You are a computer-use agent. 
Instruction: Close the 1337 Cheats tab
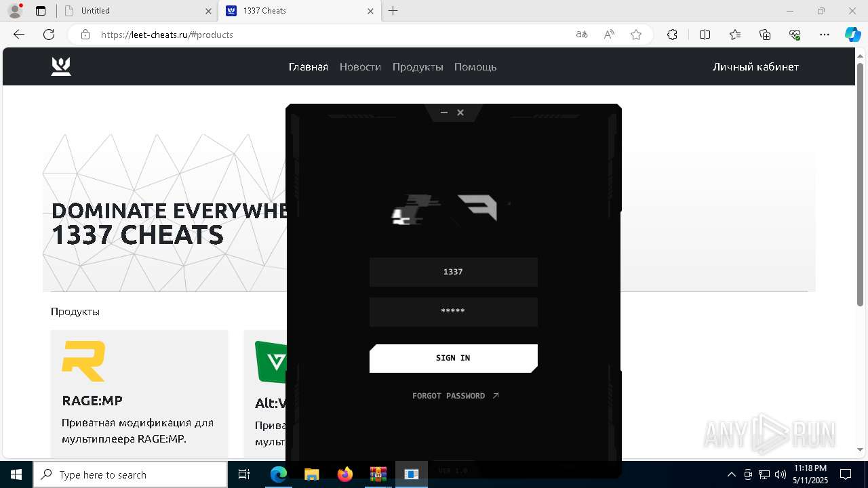point(370,11)
